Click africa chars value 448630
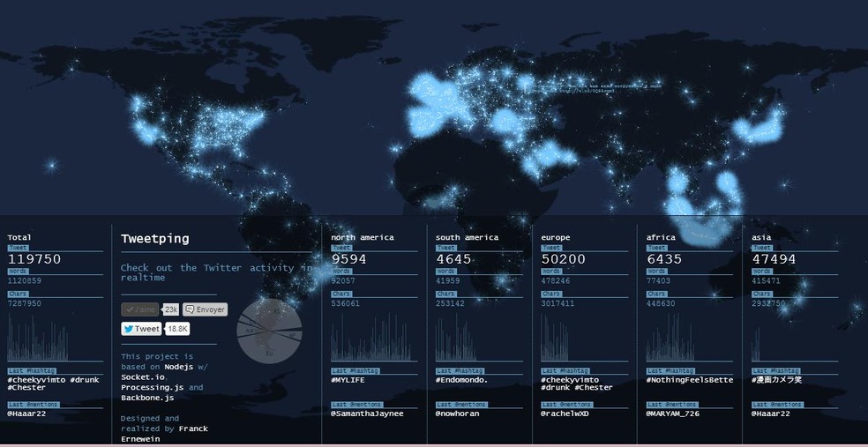Screen dimensions: 868x447 click(661, 303)
